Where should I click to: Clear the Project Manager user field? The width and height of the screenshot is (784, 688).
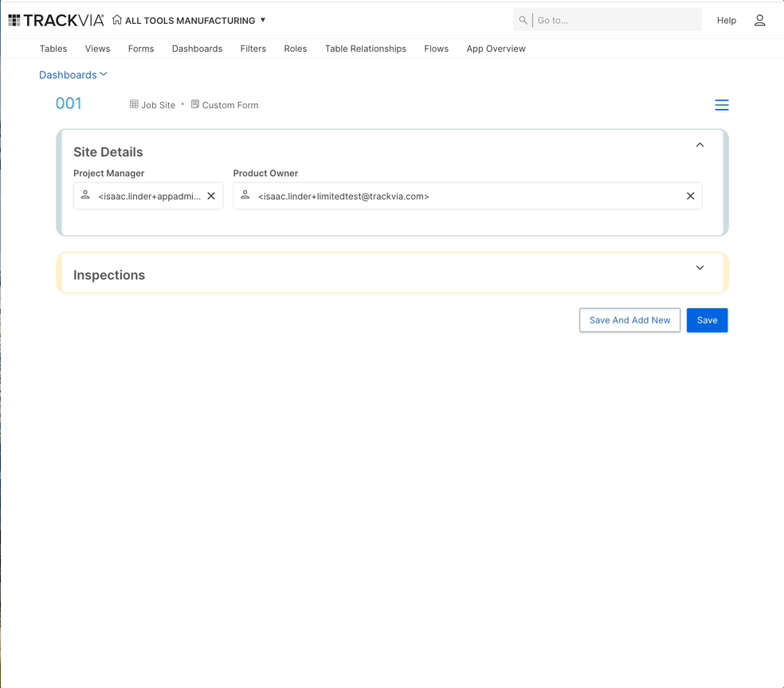click(211, 196)
